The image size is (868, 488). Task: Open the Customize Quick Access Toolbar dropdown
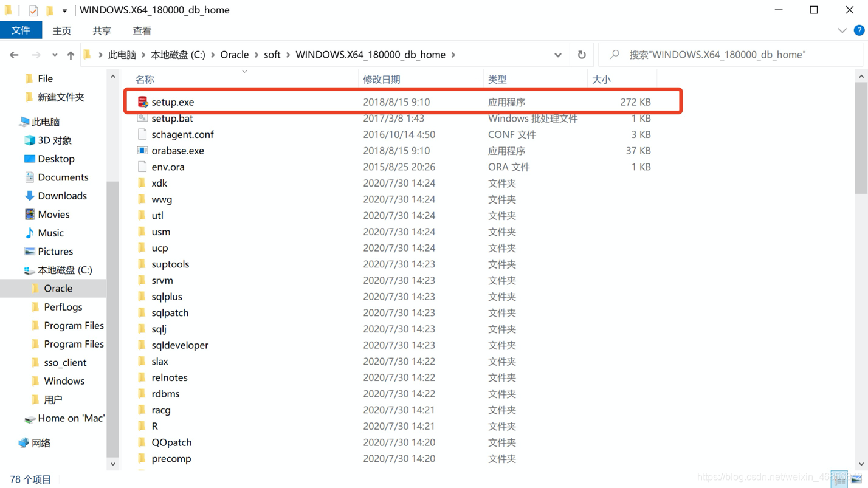64,10
